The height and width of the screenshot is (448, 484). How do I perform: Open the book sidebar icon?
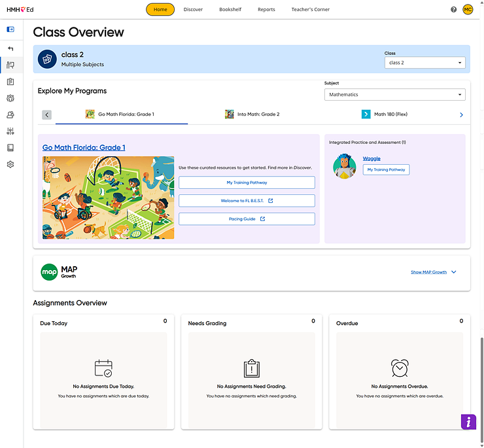point(10,148)
